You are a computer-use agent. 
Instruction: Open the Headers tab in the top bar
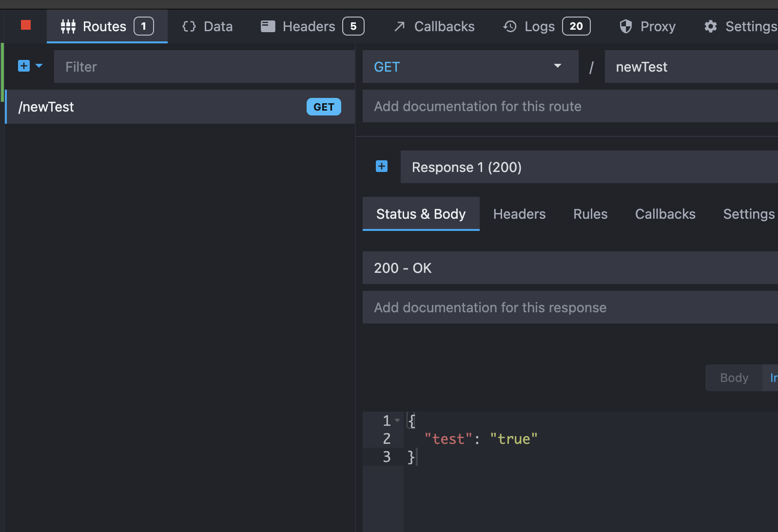point(312,26)
